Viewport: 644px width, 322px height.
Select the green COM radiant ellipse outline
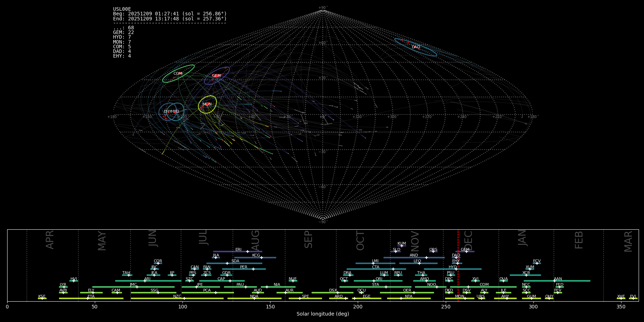click(x=179, y=74)
